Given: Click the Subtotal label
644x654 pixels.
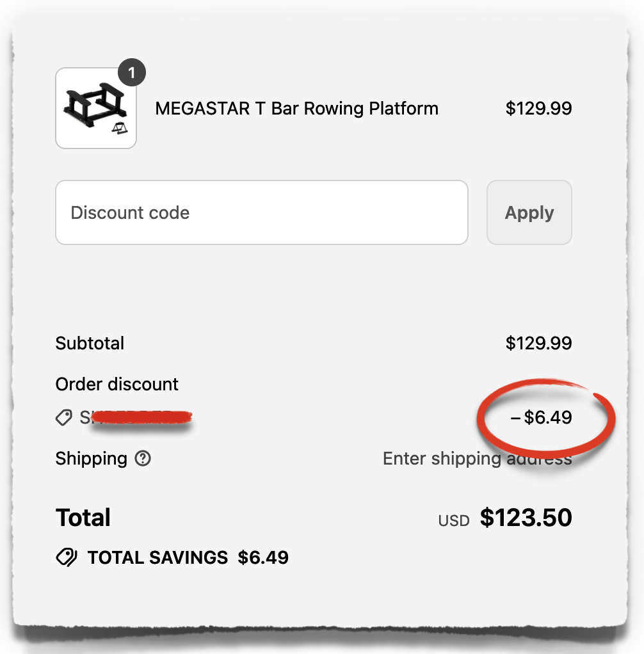Looking at the screenshot, I should [90, 344].
